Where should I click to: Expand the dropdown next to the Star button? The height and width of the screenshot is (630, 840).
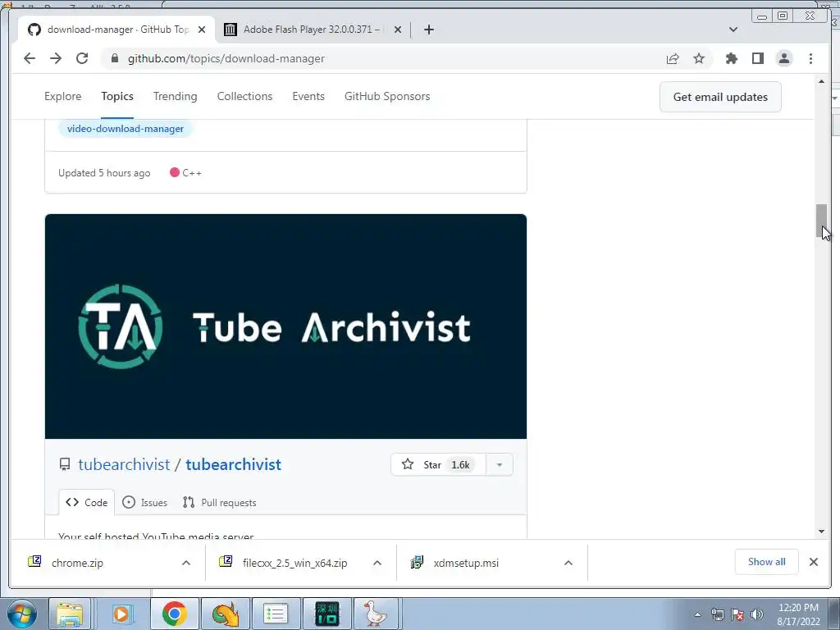coord(500,464)
